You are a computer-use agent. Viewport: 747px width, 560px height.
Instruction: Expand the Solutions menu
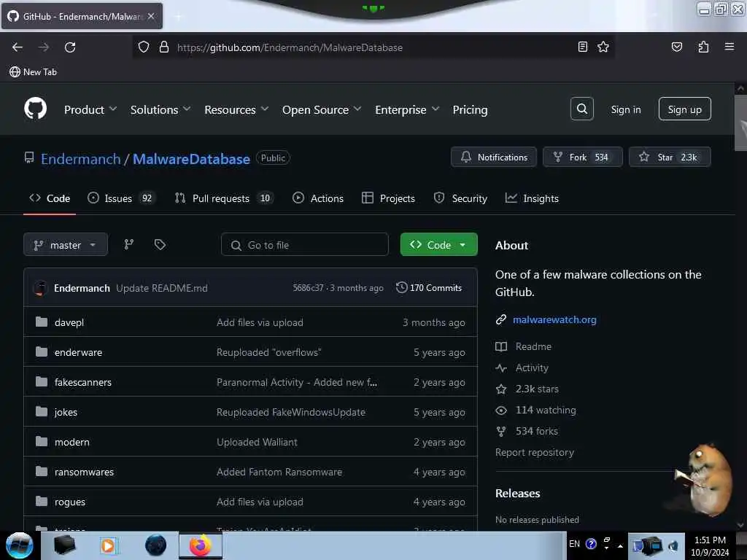pos(160,110)
